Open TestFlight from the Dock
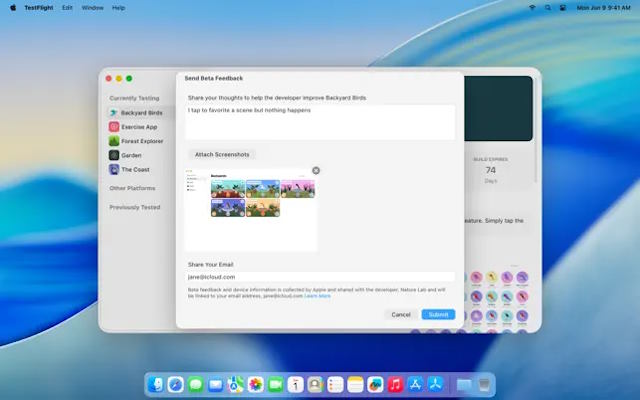The image size is (640, 400). tap(436, 384)
